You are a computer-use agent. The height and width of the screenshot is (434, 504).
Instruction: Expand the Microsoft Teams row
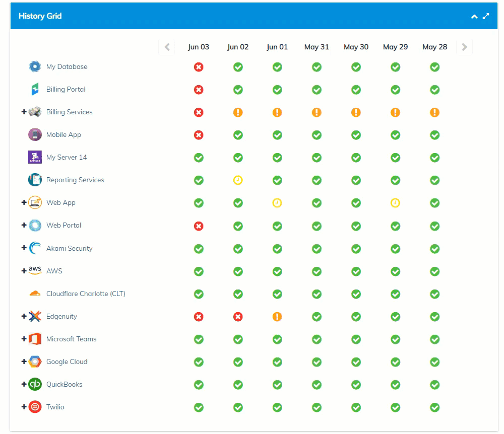point(24,339)
